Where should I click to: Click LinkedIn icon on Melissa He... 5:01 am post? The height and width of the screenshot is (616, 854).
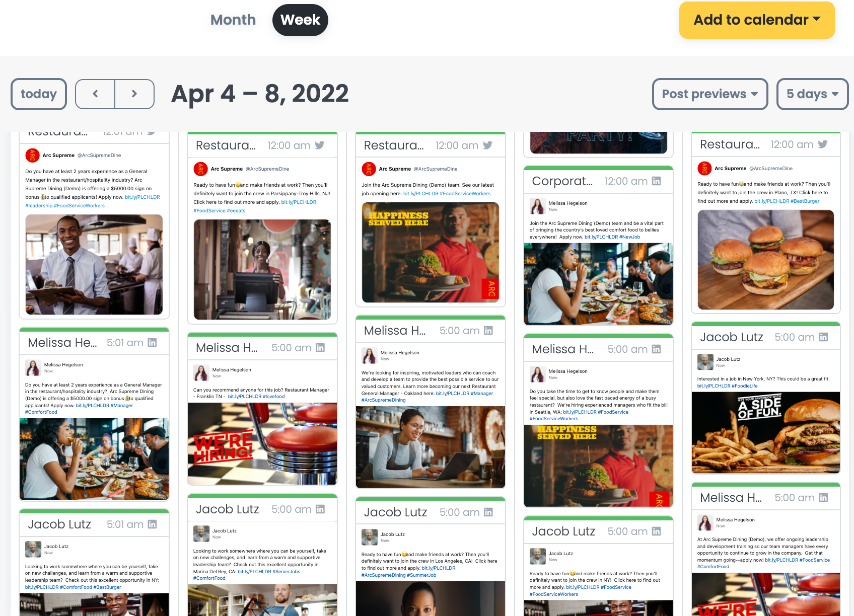(152, 342)
